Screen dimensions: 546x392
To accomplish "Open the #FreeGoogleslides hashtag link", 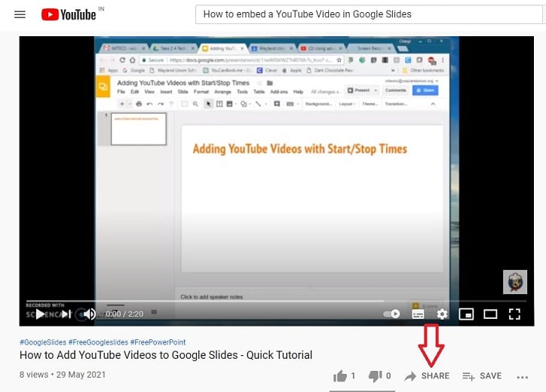I will pyautogui.click(x=98, y=342).
